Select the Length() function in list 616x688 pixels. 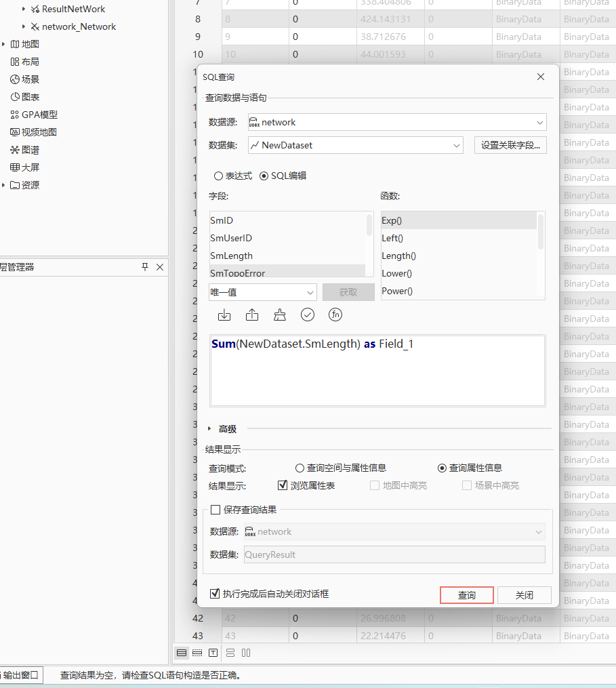pos(398,256)
